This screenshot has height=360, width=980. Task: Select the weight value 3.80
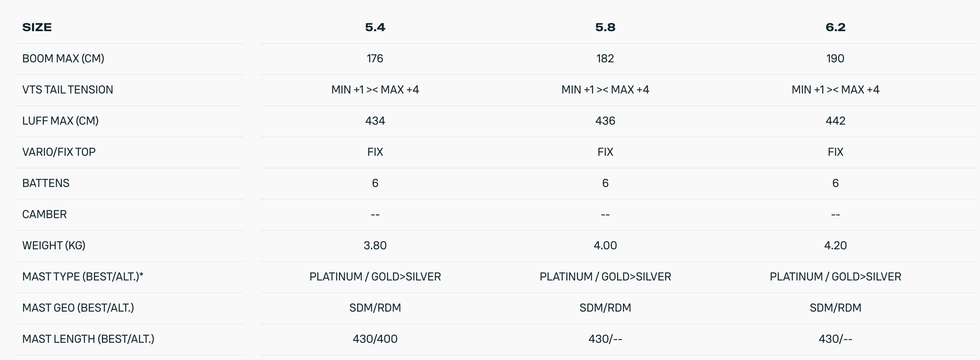click(x=375, y=246)
